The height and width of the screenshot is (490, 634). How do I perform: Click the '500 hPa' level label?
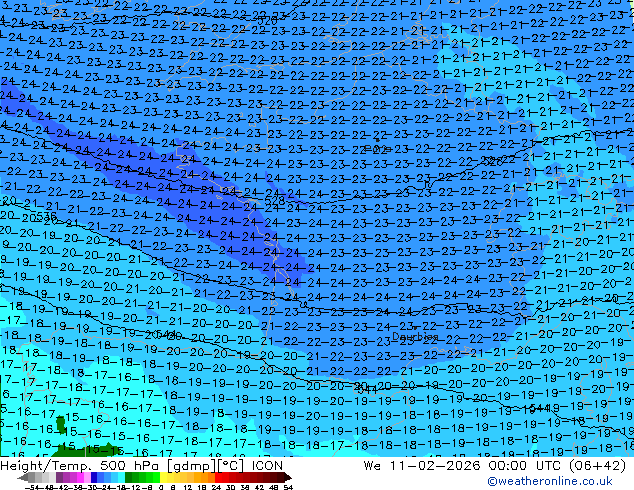pyautogui.click(x=130, y=466)
